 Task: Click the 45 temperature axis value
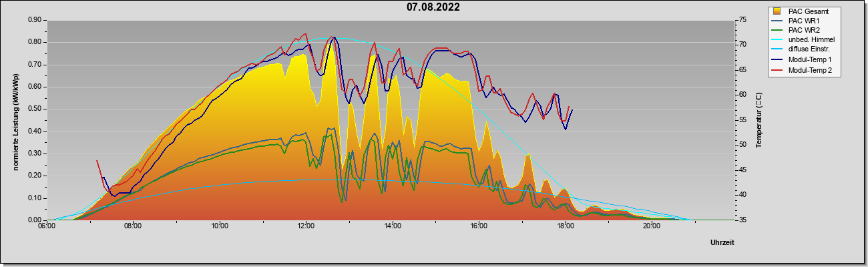click(742, 170)
